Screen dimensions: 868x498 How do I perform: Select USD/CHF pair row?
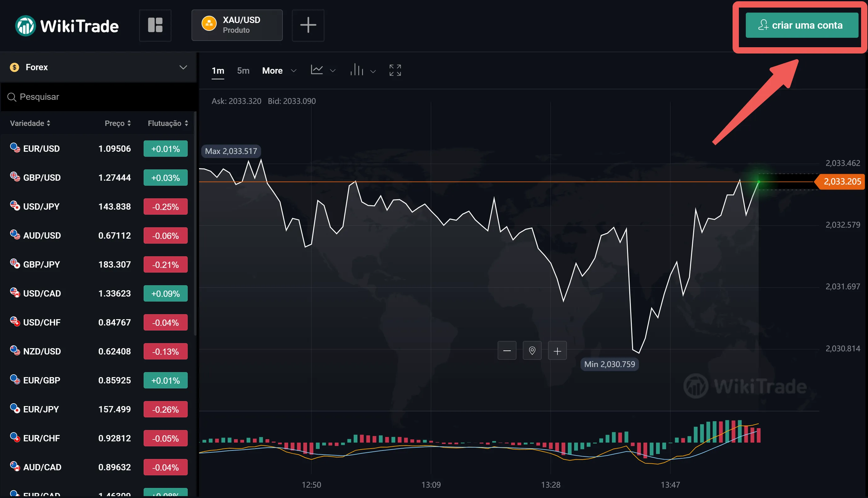(98, 323)
